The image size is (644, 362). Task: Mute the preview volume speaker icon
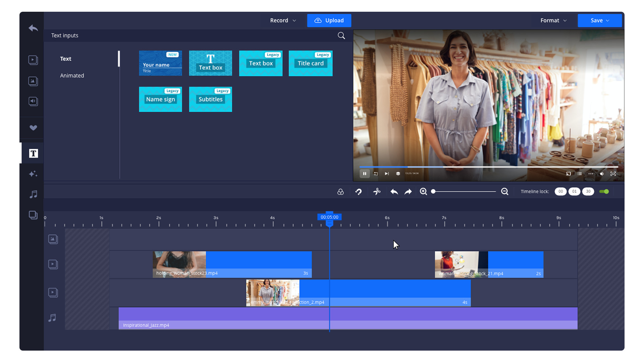point(602,174)
